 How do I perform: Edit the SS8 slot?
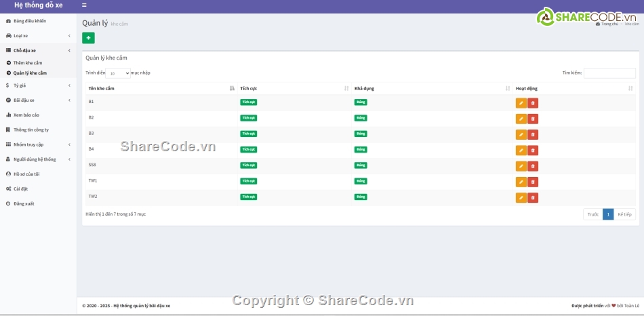[x=521, y=166]
